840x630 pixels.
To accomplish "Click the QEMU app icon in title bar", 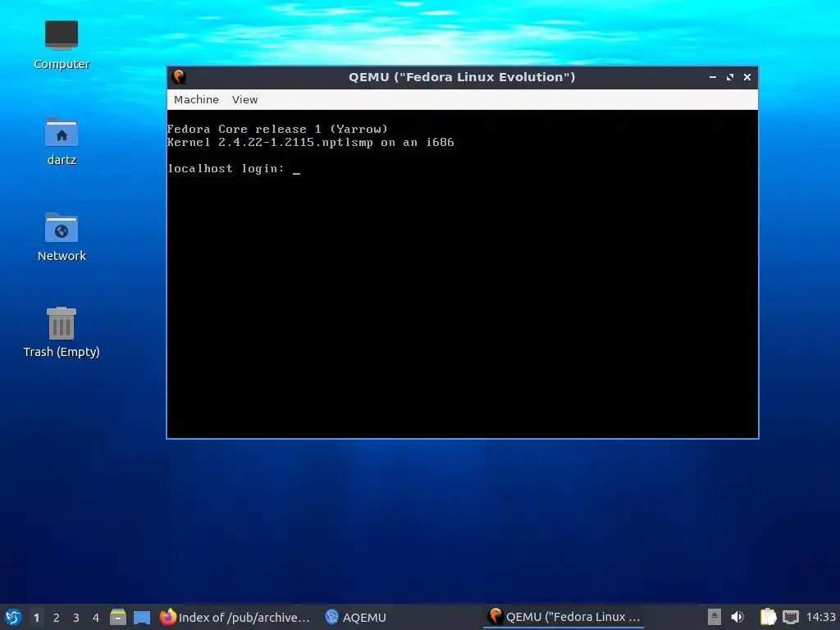I will [179, 77].
